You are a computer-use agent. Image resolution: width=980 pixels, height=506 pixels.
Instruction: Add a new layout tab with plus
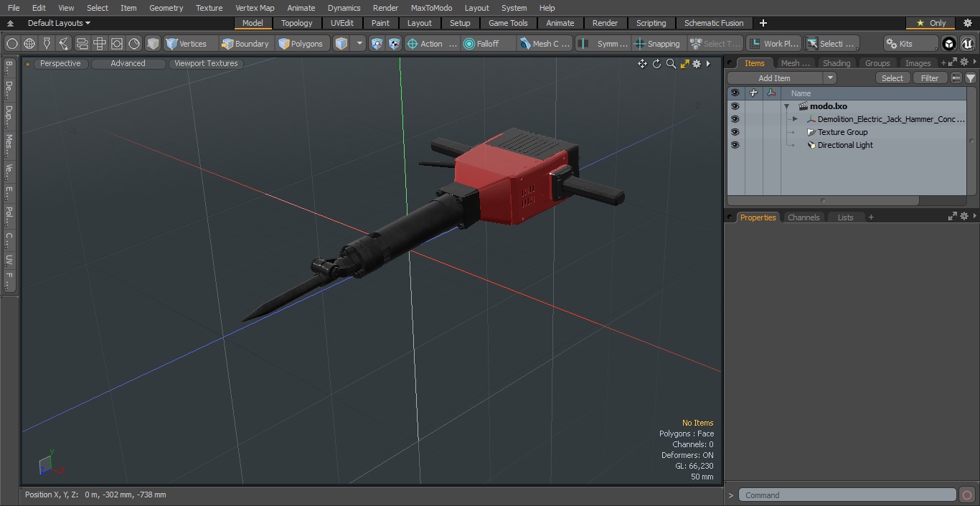tap(763, 23)
